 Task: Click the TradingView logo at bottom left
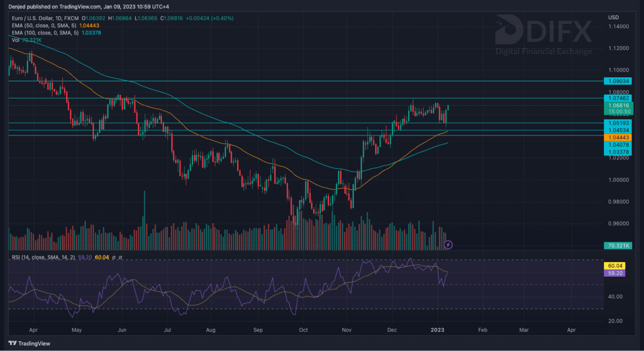point(29,343)
